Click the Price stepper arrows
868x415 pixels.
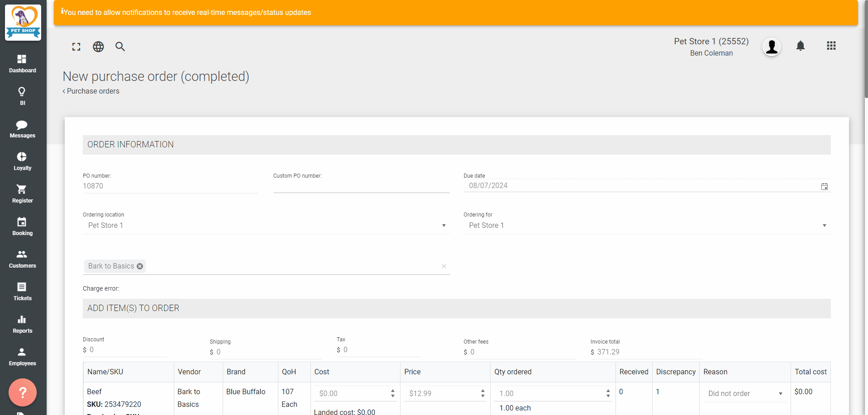(483, 394)
